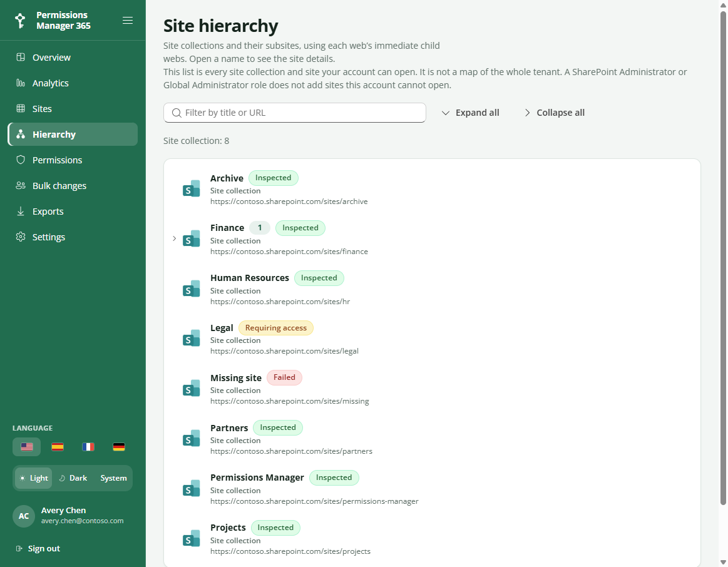Click the Settings gear icon
This screenshot has height=567, width=728.
click(x=21, y=237)
